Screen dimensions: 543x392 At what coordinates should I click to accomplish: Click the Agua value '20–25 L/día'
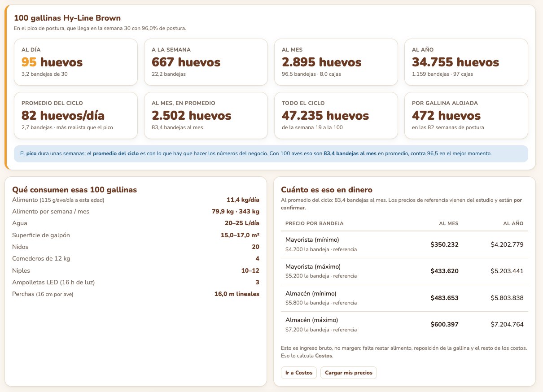pos(242,223)
